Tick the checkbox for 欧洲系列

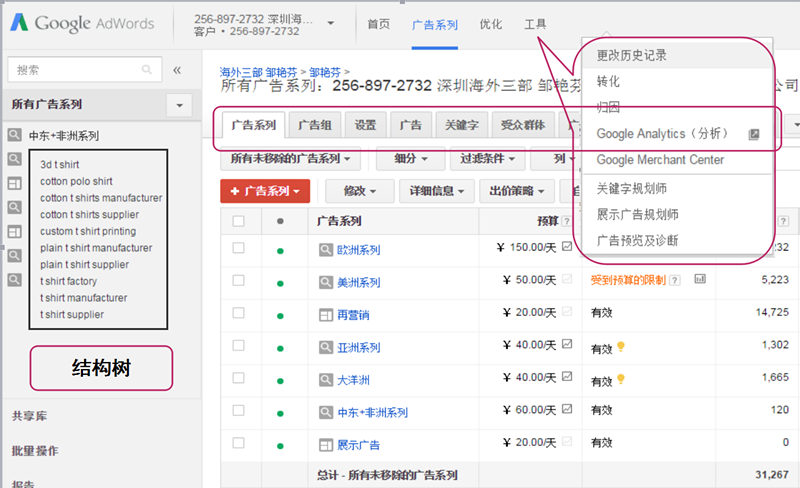238,248
